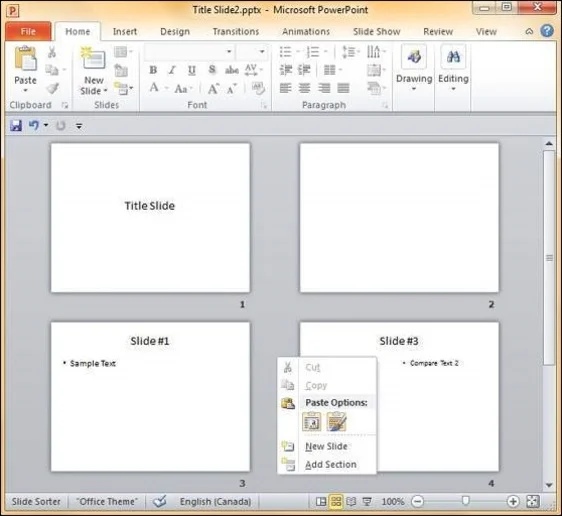This screenshot has width=562, height=516.
Task: Select the Format Painter brush icon
Action: tap(52, 88)
